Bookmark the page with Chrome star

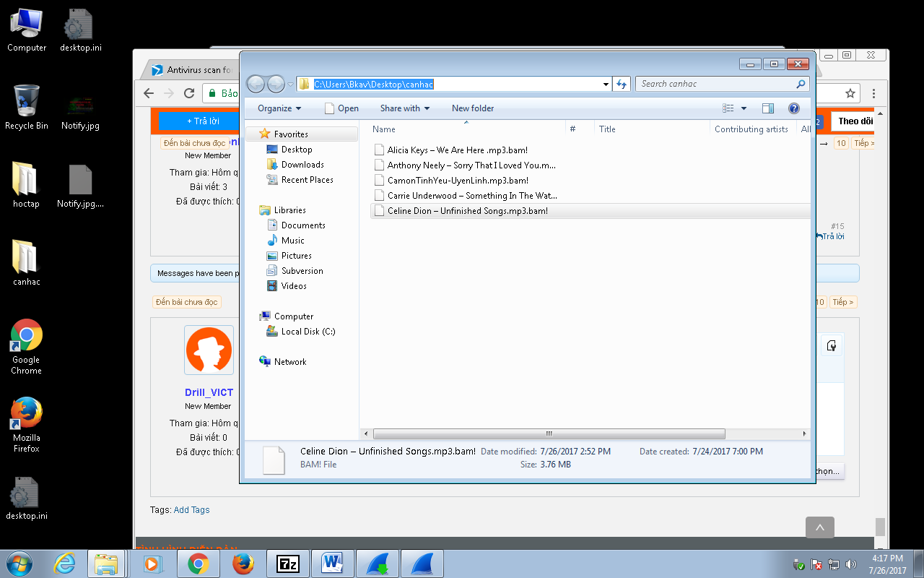(850, 93)
